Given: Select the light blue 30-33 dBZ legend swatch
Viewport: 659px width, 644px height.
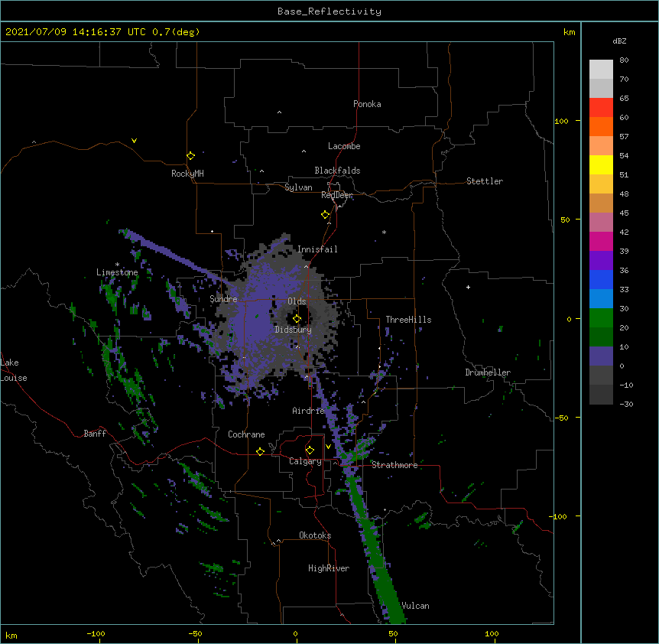Looking at the screenshot, I should (x=601, y=299).
